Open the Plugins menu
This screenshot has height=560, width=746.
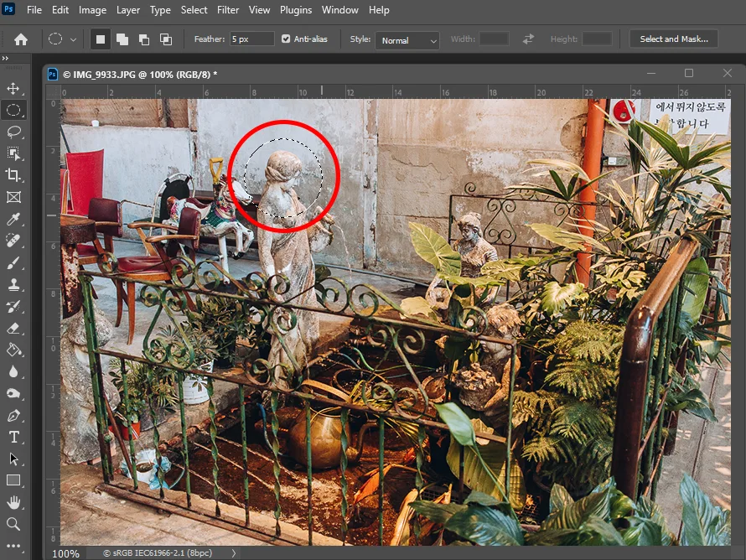pos(295,9)
